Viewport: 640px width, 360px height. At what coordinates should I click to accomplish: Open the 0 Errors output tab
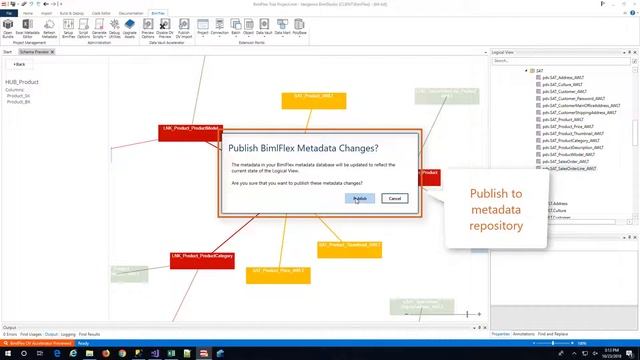pos(10,334)
